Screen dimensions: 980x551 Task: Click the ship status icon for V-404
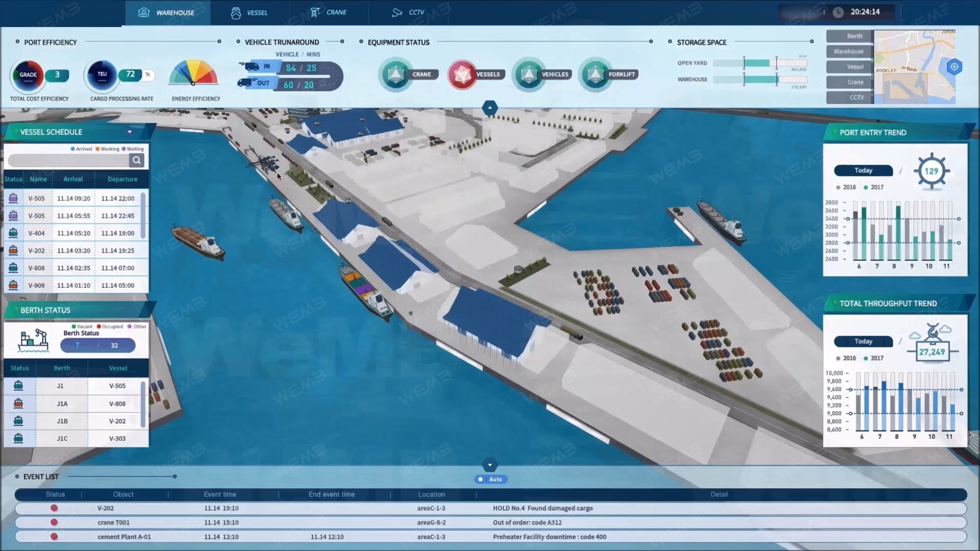click(x=13, y=233)
